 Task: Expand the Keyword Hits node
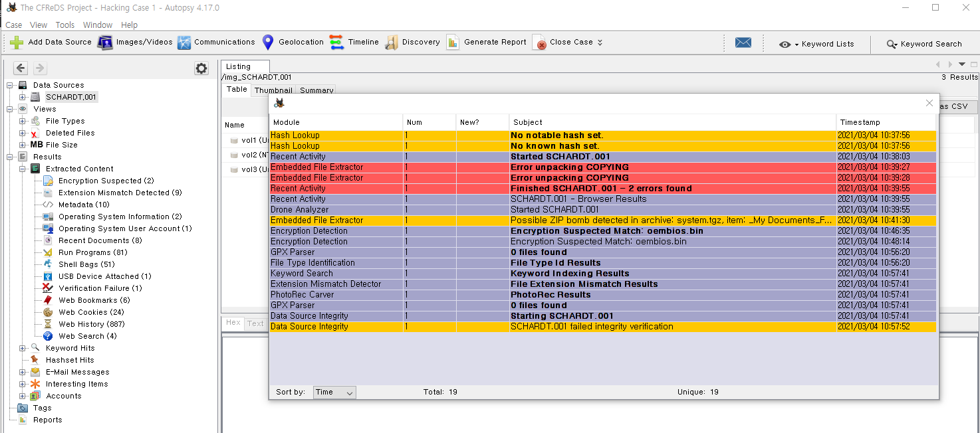[23, 348]
